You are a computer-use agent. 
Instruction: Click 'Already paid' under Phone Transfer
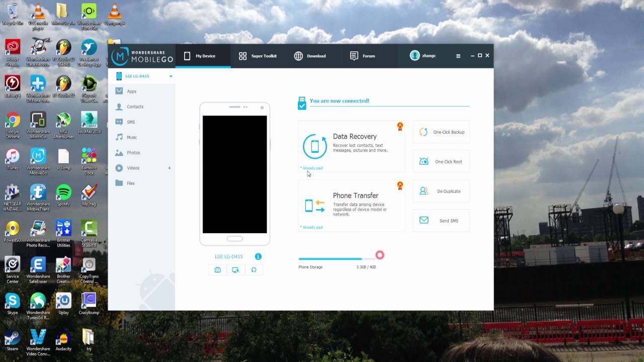pyautogui.click(x=311, y=227)
